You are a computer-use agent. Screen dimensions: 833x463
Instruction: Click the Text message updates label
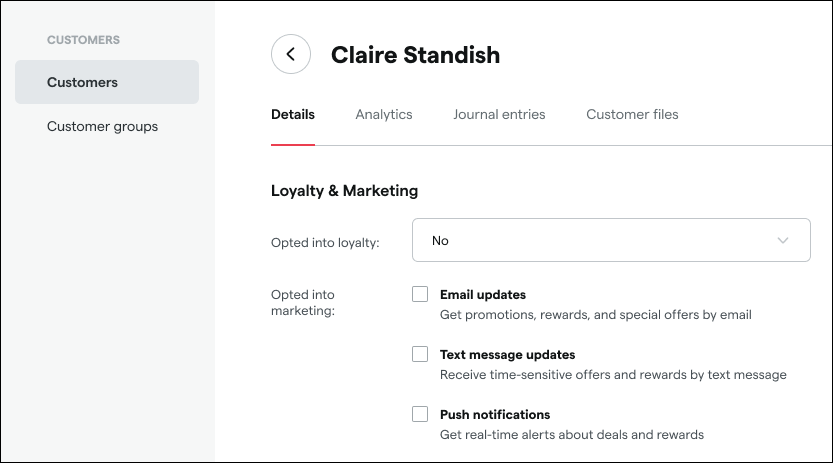507,355
